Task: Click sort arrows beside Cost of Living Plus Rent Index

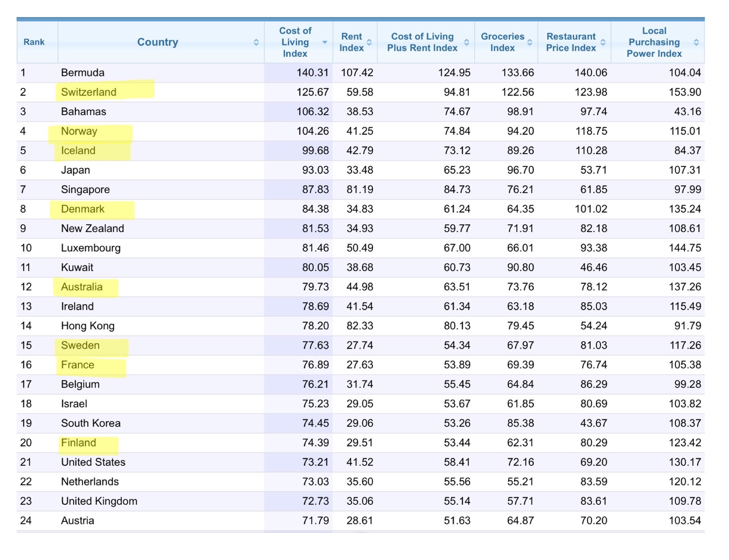Action: [x=466, y=42]
